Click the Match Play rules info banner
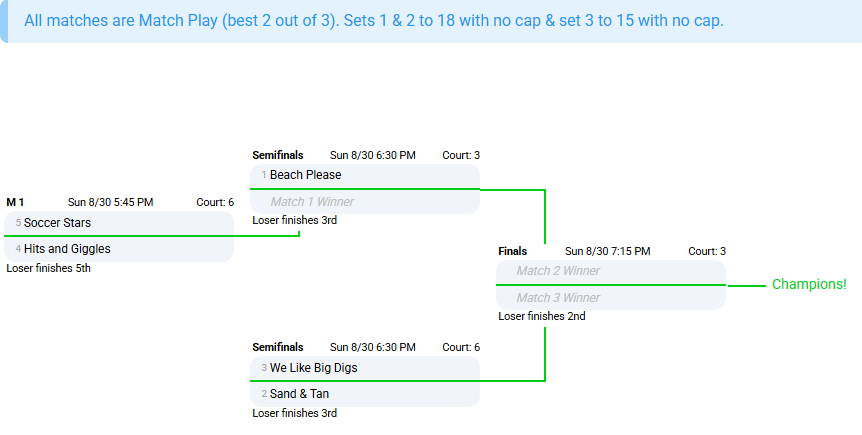862x435 pixels. click(431, 21)
